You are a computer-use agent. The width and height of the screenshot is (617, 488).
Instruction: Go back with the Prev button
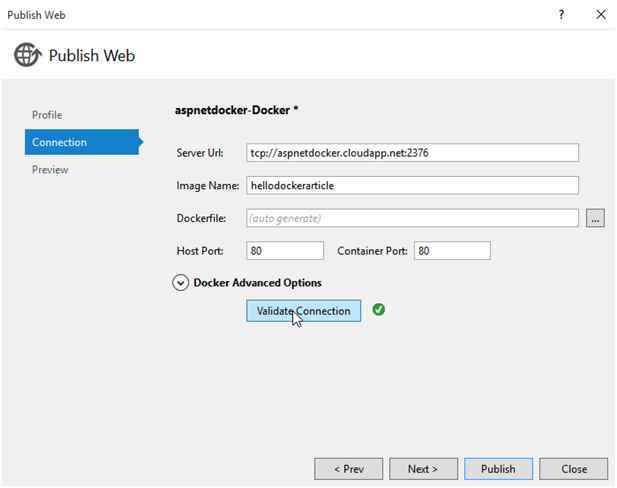click(348, 468)
